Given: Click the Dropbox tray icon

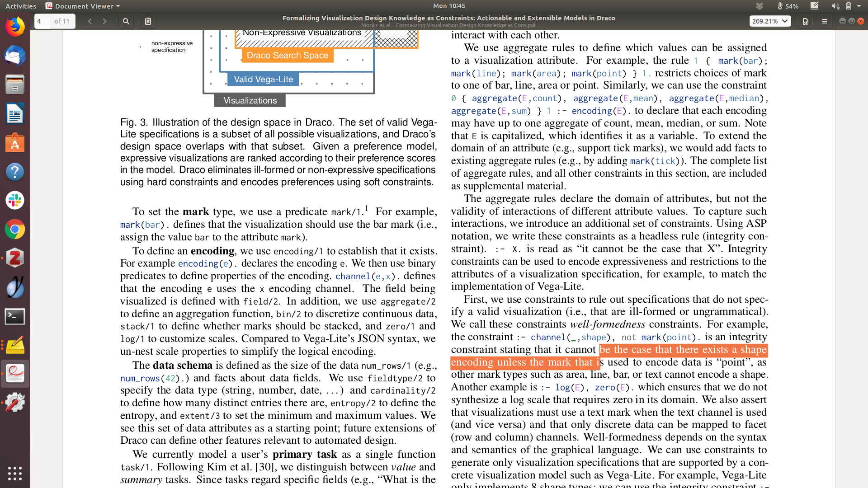Looking at the screenshot, I should tap(759, 6).
